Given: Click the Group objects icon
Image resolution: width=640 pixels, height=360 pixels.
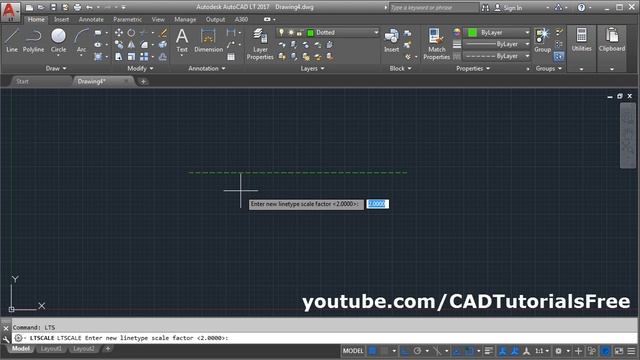Looking at the screenshot, I should [542, 40].
